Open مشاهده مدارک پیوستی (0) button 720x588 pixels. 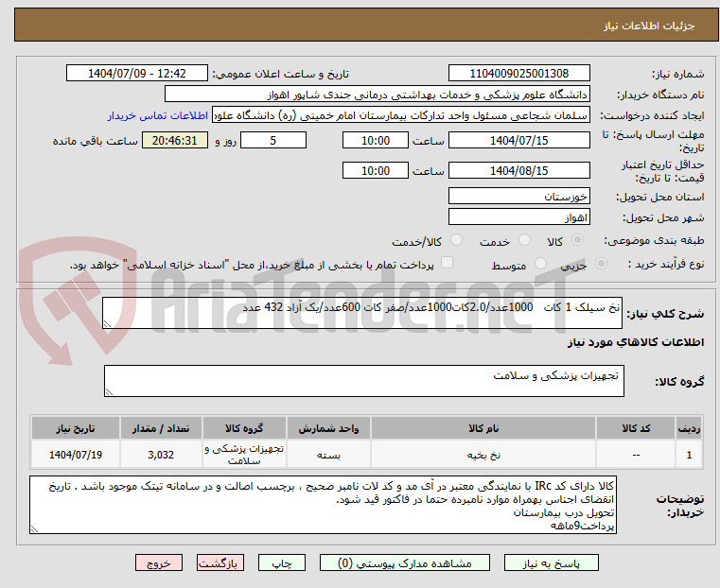click(x=405, y=562)
